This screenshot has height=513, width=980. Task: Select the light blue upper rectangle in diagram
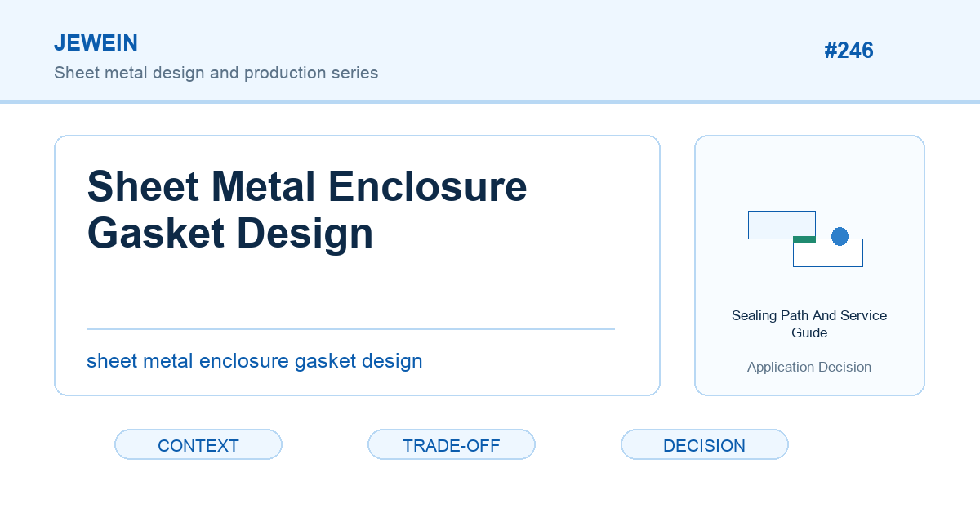tap(782, 225)
